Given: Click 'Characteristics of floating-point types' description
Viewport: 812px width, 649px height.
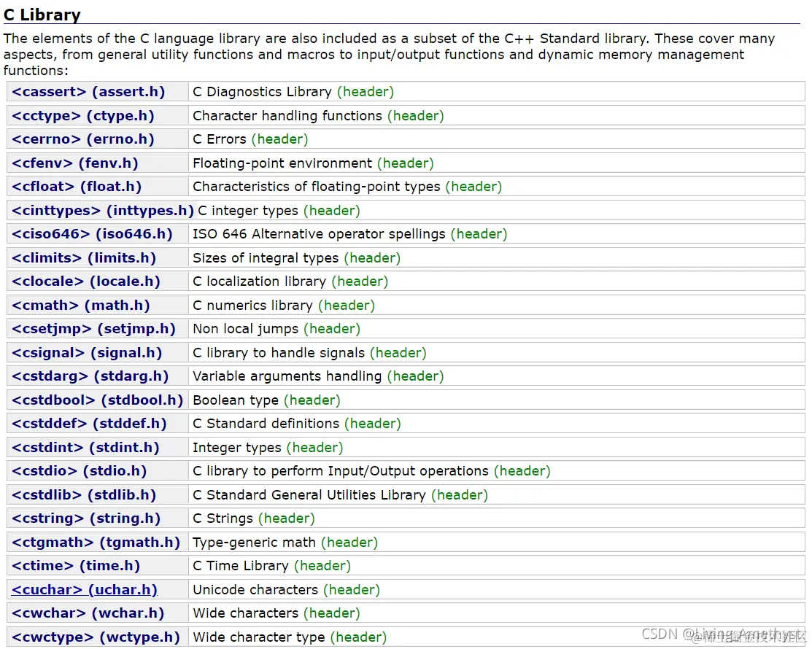Looking at the screenshot, I should [x=317, y=187].
